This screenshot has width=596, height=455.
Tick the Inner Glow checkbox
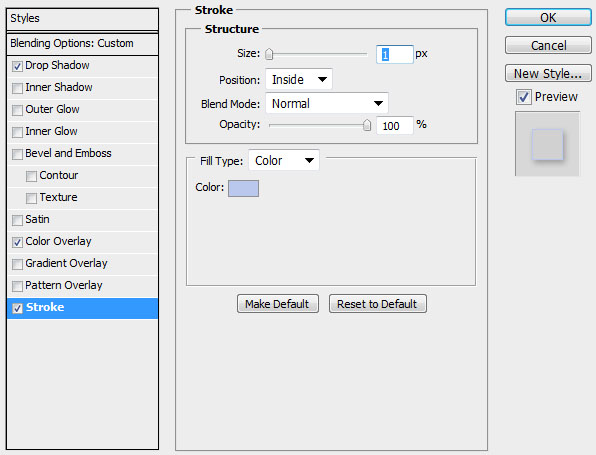[x=17, y=132]
